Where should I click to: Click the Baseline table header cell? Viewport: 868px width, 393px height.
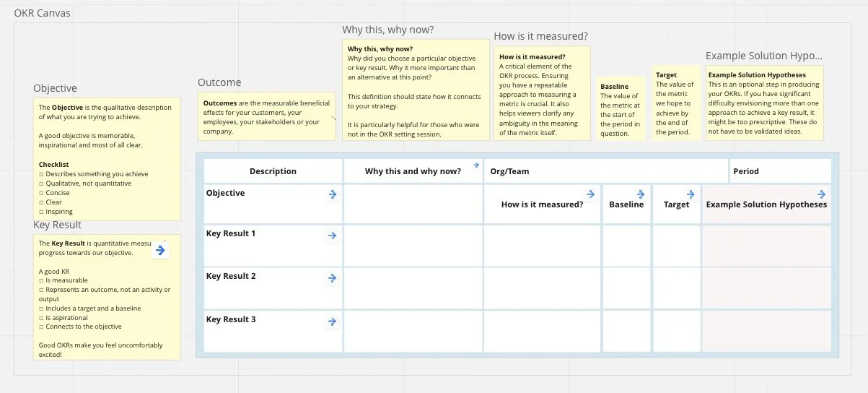point(626,204)
